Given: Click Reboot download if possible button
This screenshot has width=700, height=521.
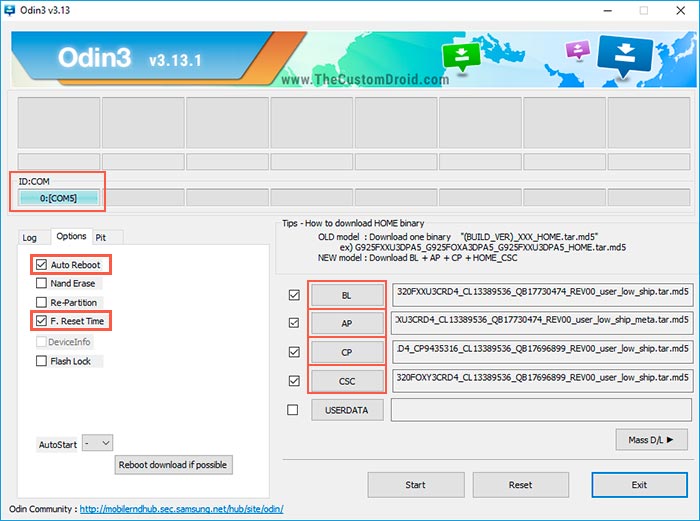Looking at the screenshot, I should [x=173, y=465].
